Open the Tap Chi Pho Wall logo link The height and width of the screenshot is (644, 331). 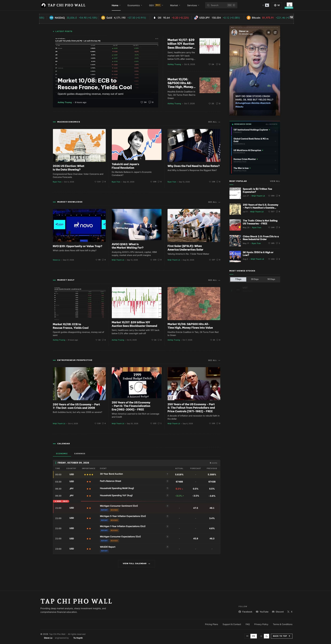coord(63,5)
